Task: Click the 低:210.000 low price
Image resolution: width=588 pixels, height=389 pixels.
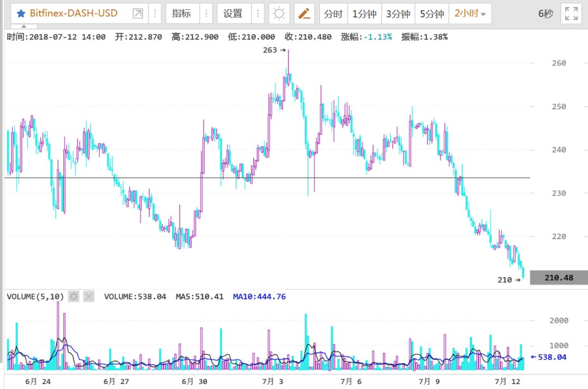Action: [251, 37]
